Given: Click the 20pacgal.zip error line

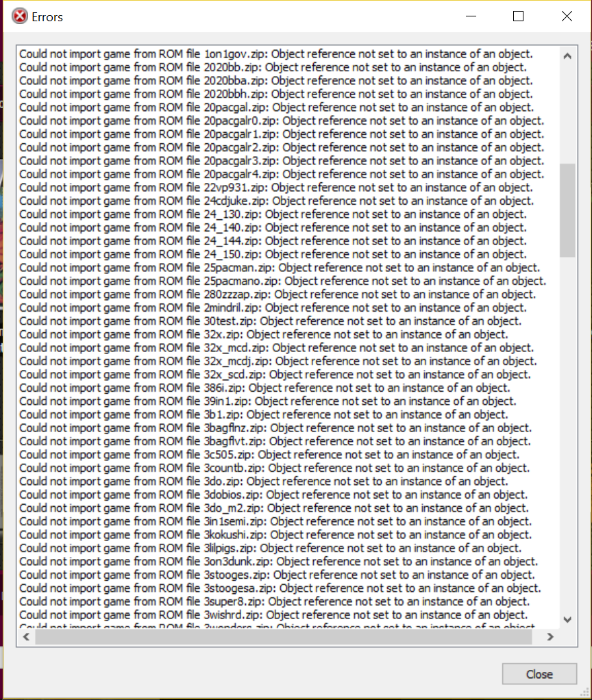Looking at the screenshot, I should tap(276, 108).
